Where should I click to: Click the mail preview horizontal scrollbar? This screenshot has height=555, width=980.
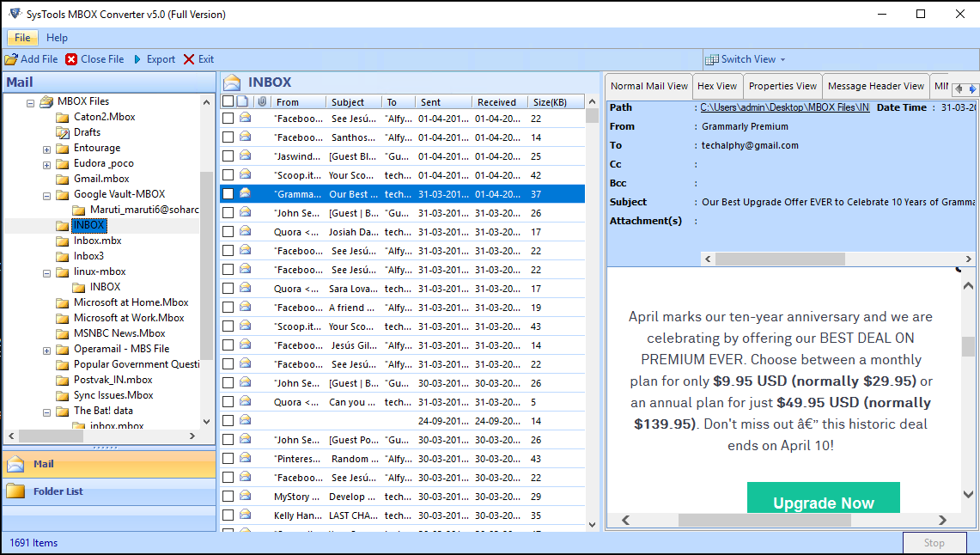tap(764, 520)
